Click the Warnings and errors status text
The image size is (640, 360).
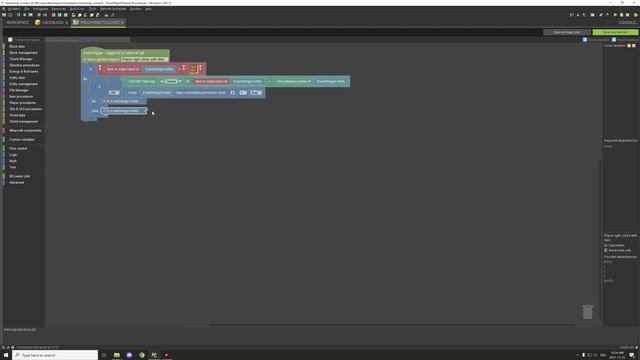pyautogui.click(x=20, y=329)
